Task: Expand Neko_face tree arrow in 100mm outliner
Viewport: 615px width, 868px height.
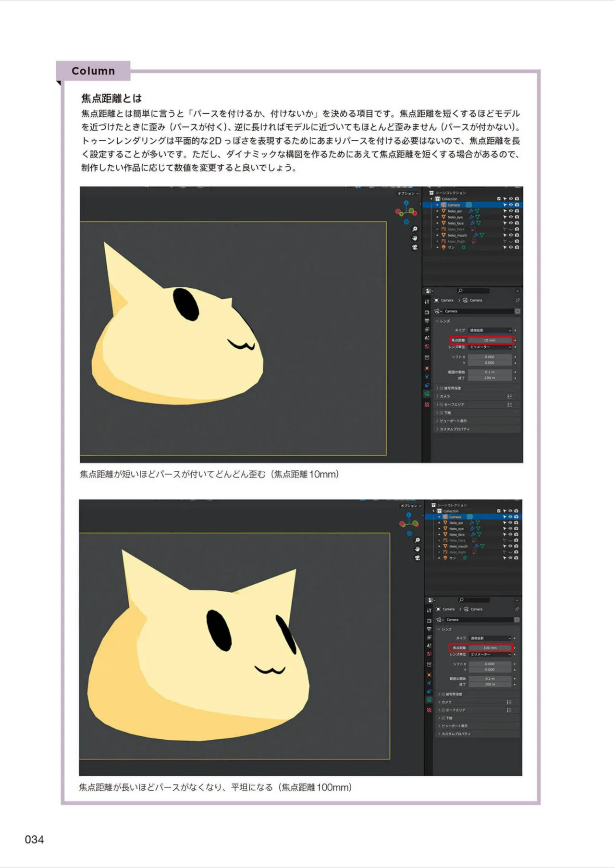Action: 439,535
